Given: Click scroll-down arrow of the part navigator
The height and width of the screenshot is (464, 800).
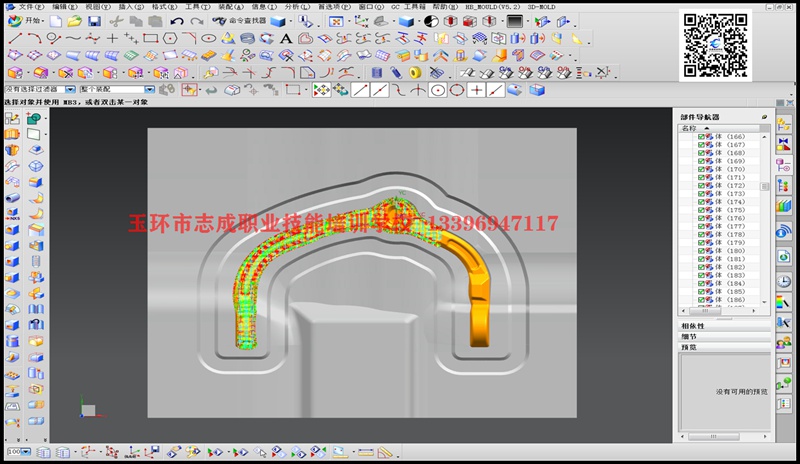Looking at the screenshot, I should tap(764, 302).
